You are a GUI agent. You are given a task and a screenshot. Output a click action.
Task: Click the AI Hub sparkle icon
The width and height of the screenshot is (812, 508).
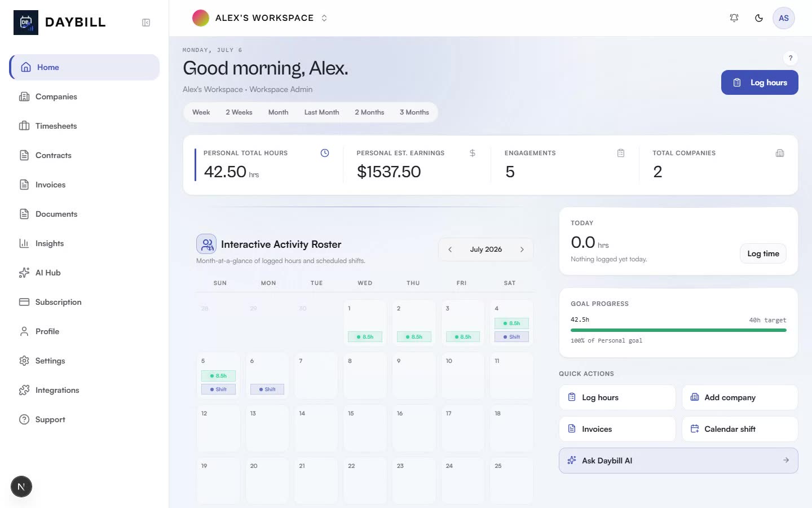tap(24, 273)
